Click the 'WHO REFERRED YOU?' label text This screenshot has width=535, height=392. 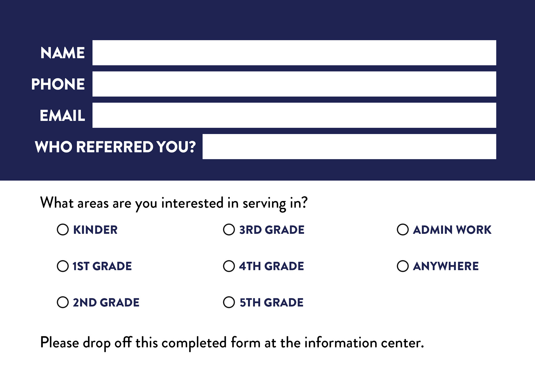[115, 147]
